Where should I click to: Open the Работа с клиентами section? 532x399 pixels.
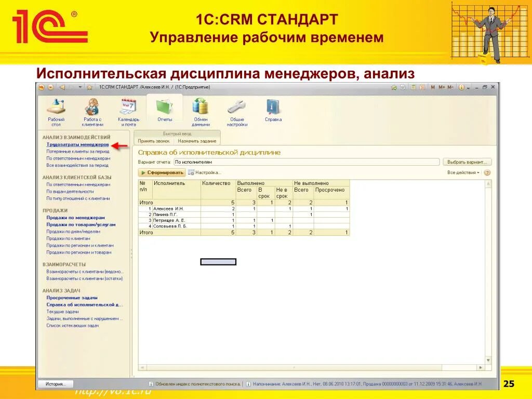(x=92, y=112)
